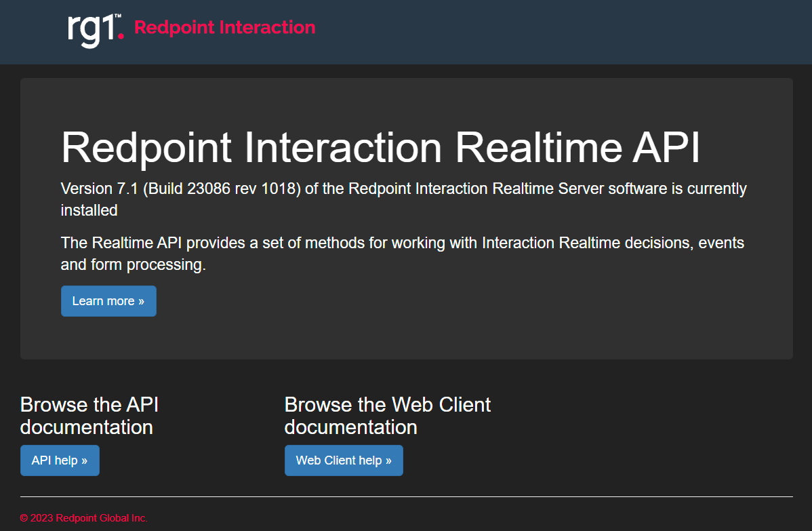The height and width of the screenshot is (531, 812).
Task: Click the horizontal divider above the footer
Action: tap(406, 496)
